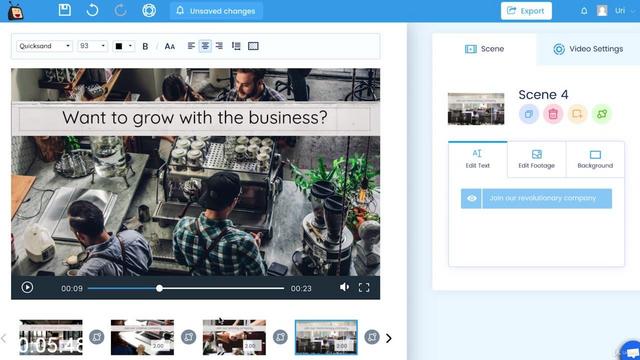The height and width of the screenshot is (360, 640).
Task: Redo the last undone change
Action: [x=120, y=10]
